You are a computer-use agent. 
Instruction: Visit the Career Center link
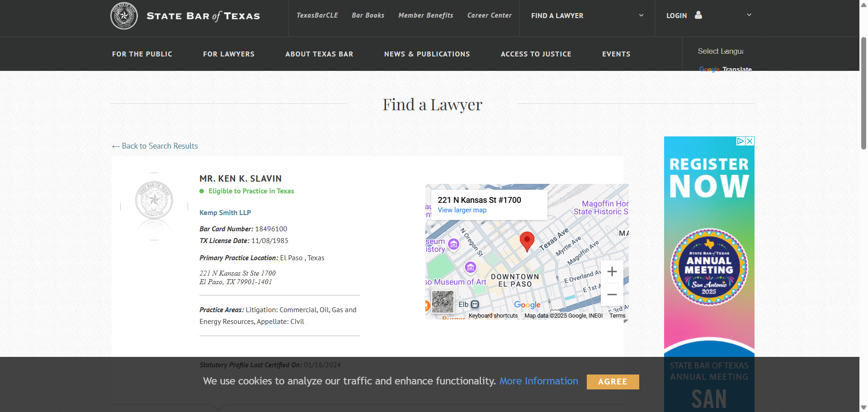coord(489,15)
